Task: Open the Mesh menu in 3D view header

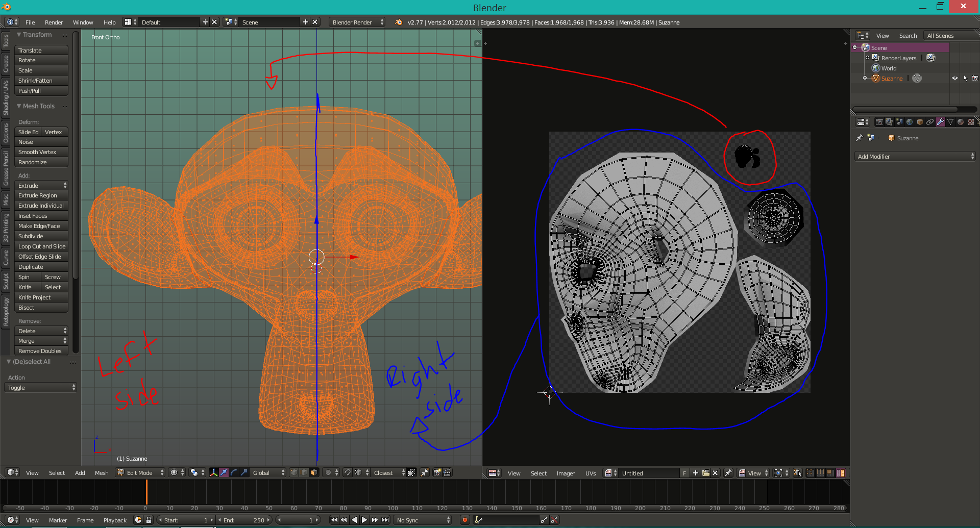Action: tap(102, 472)
